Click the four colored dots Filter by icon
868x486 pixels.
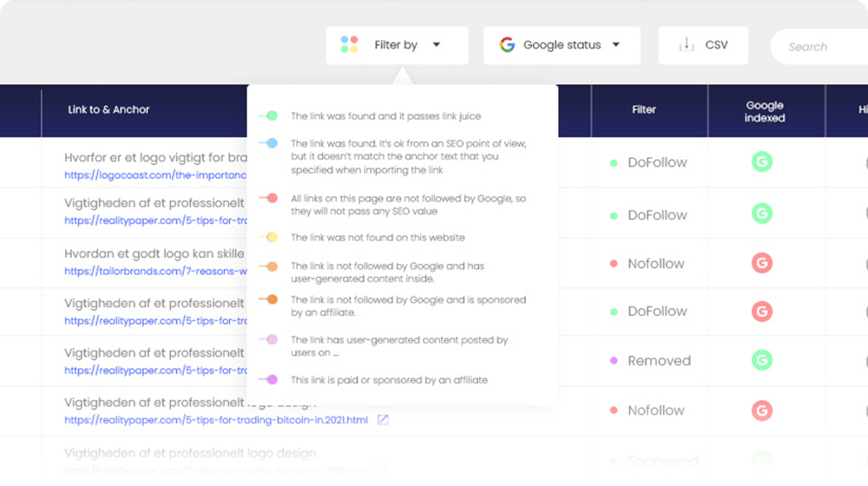[x=349, y=45]
